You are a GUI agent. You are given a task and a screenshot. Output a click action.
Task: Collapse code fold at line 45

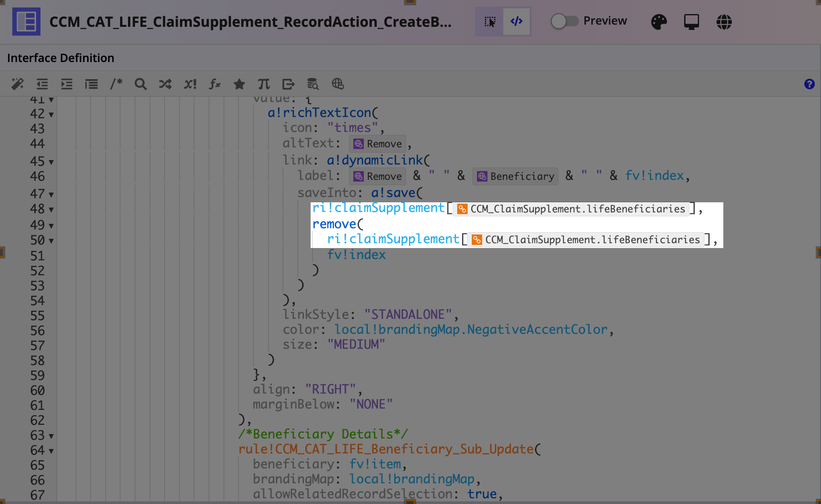tap(51, 162)
